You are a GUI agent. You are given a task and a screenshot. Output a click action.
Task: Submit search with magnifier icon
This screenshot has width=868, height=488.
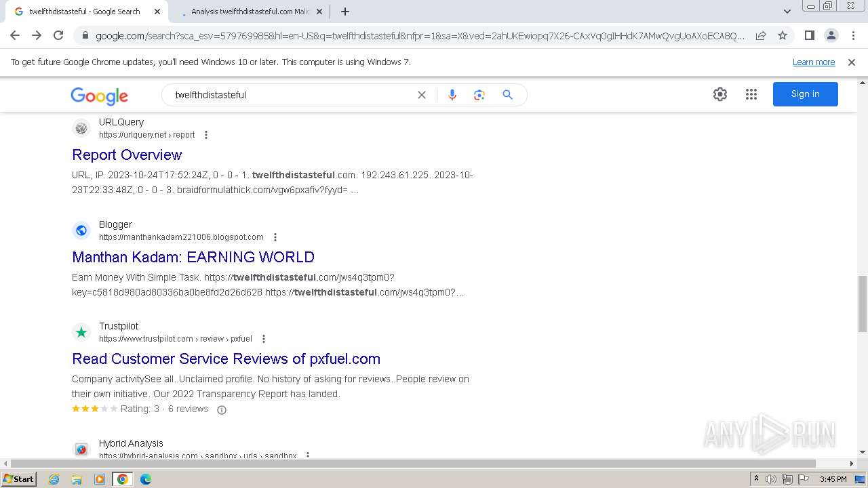point(507,95)
